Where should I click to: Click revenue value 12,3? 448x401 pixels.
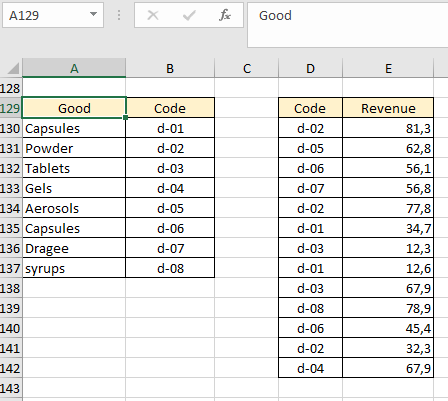pos(388,248)
